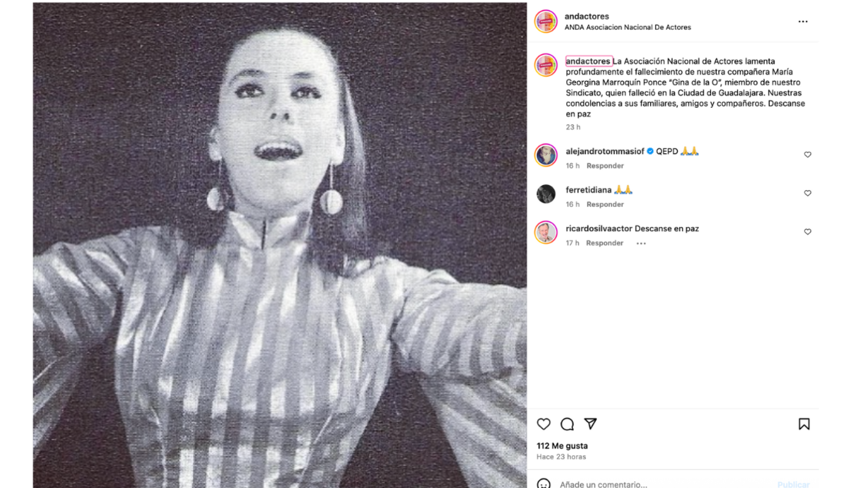Share the post via the paper plane icon
Image resolution: width=868 pixels, height=488 pixels.
pos(592,424)
